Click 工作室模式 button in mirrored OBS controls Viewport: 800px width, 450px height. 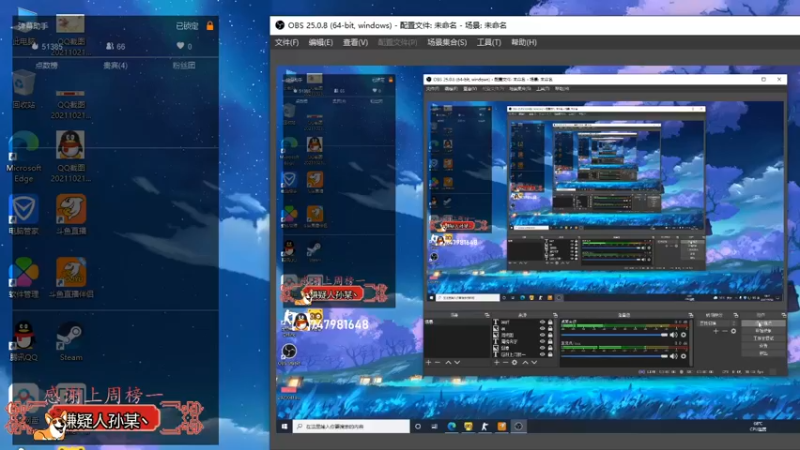[763, 338]
